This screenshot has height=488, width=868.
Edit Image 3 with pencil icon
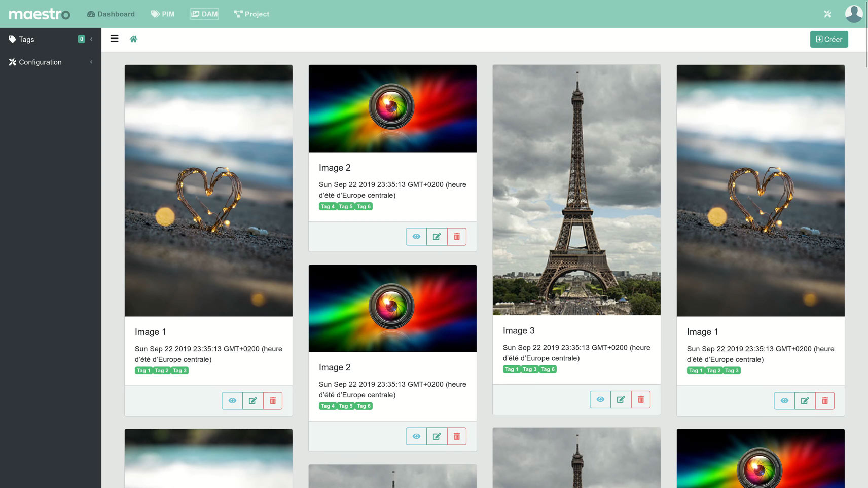(621, 400)
